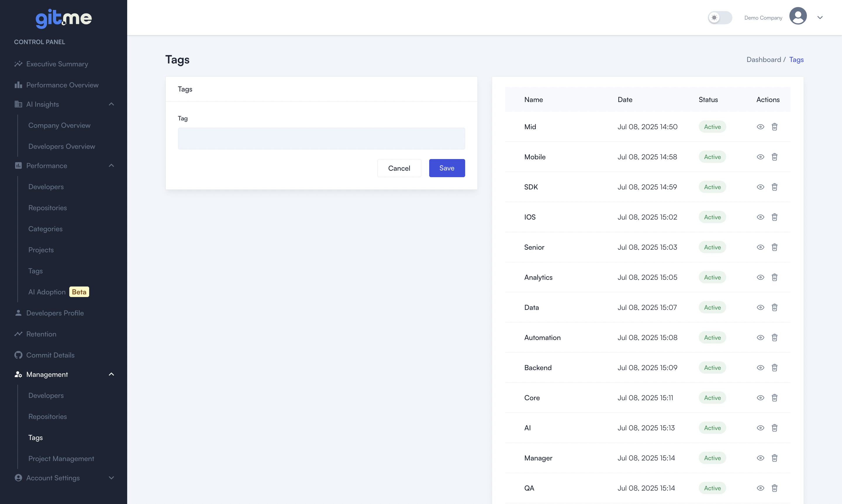Viewport: 842px width, 504px height.
Task: Open Executive Summary page
Action: (x=57, y=64)
